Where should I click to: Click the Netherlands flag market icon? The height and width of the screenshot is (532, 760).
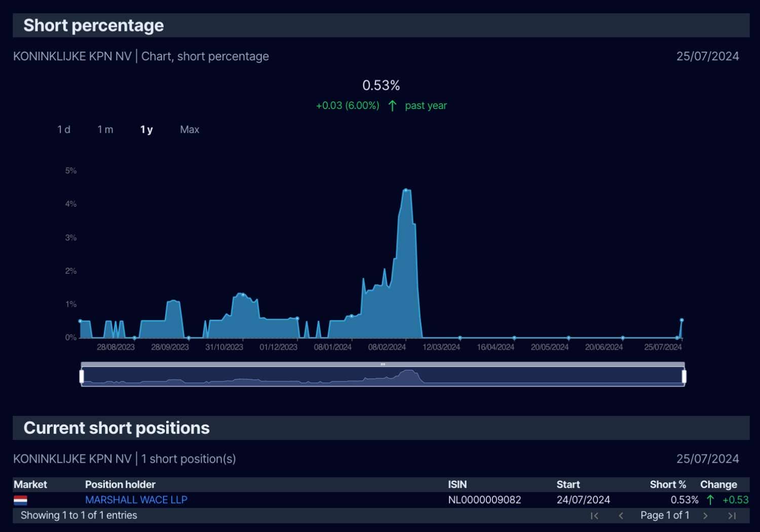tap(21, 501)
